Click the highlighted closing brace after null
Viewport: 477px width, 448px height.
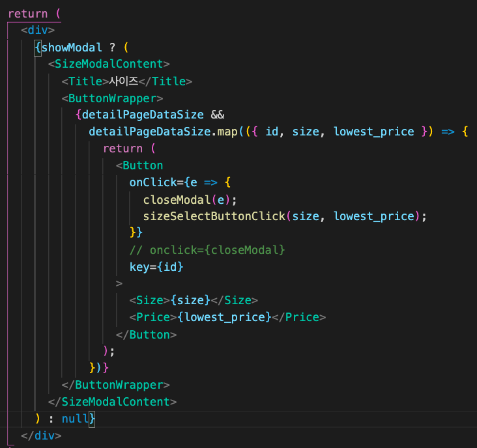click(92, 419)
